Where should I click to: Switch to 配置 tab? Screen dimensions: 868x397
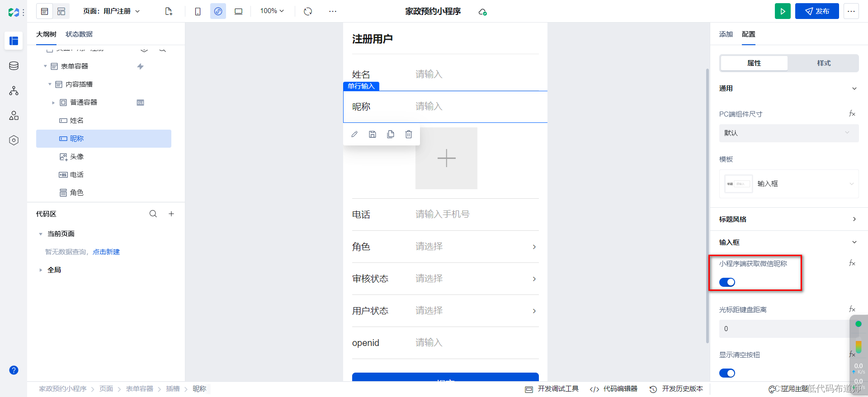(x=749, y=34)
